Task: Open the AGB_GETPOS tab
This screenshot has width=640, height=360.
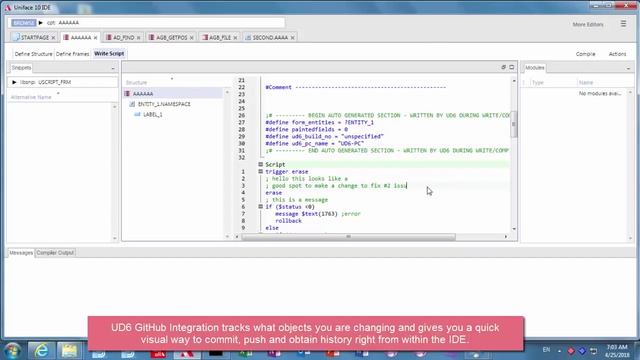Action: pyautogui.click(x=171, y=38)
